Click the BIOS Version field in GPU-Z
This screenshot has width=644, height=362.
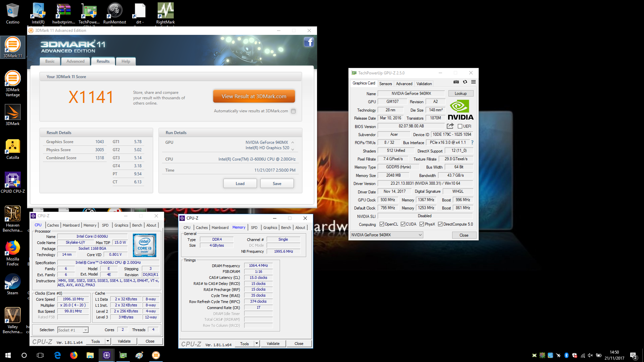coord(411,126)
